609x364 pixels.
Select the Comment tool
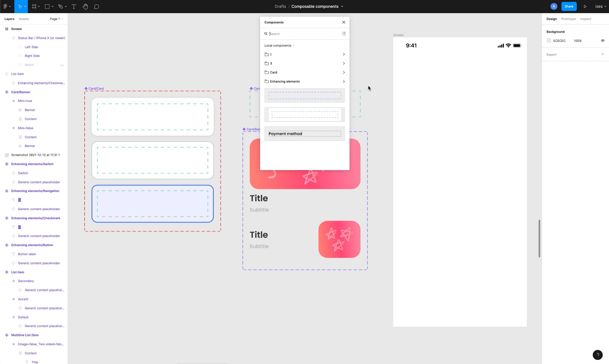(x=97, y=6)
